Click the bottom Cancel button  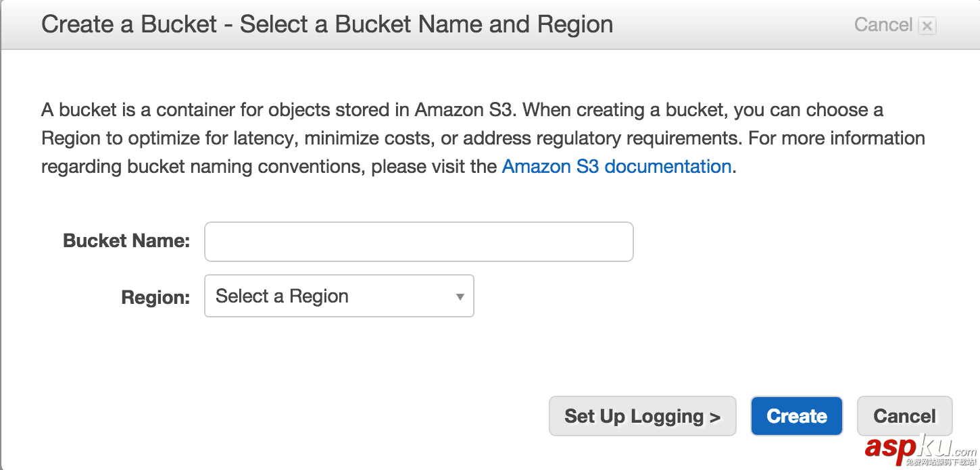[904, 416]
